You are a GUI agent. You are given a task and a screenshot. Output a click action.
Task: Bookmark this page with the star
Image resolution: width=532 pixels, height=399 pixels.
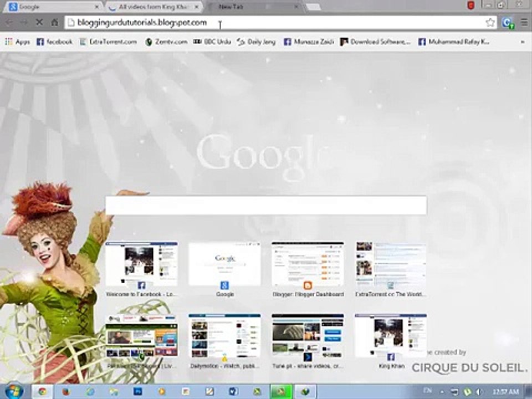pyautogui.click(x=490, y=22)
